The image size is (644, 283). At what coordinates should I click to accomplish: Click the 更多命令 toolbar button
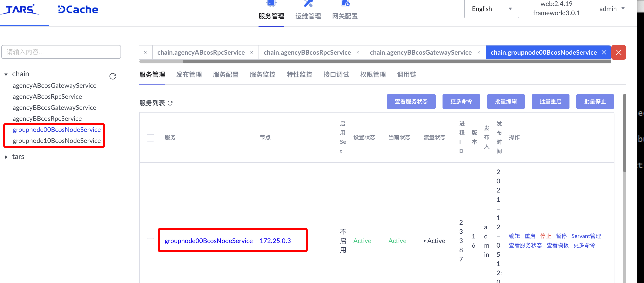tap(461, 101)
